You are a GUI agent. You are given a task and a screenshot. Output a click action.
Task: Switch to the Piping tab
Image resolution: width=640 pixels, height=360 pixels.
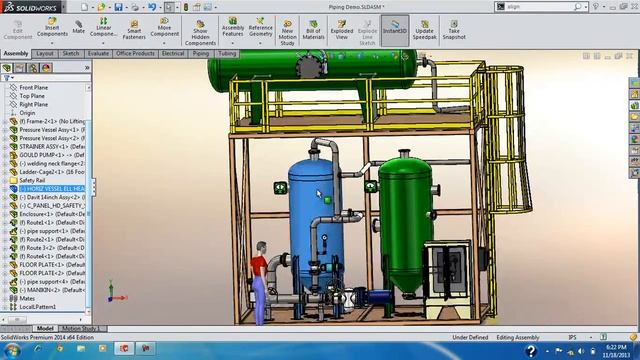click(x=201, y=53)
